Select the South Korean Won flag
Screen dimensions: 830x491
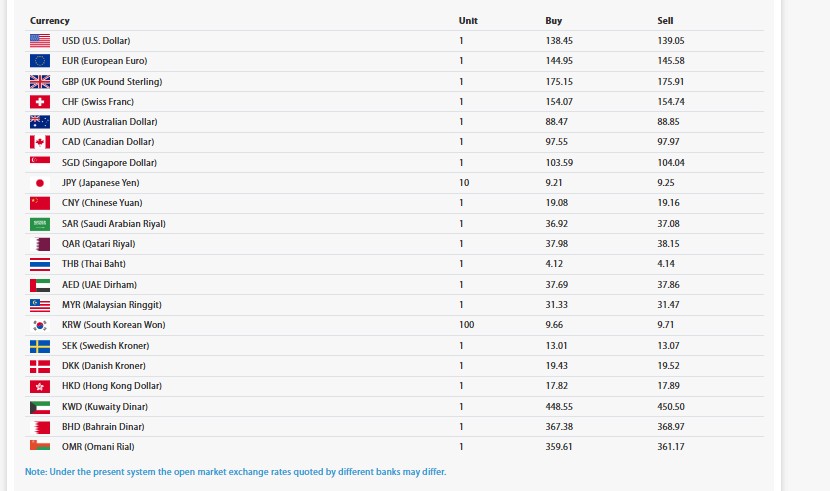[40, 325]
